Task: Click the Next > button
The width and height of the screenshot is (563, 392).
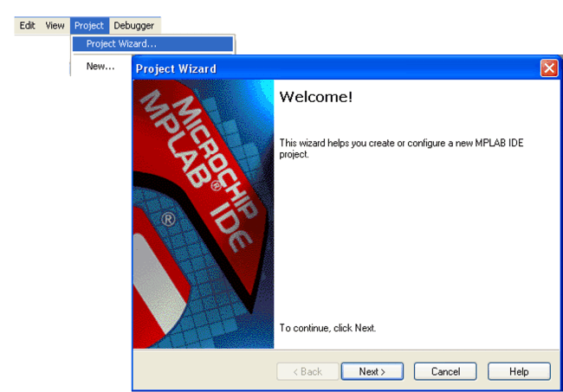Action: coord(372,371)
